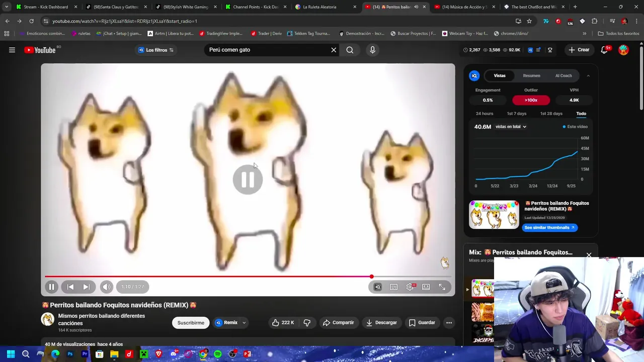
Task: Select Todo time range
Action: [581, 114]
